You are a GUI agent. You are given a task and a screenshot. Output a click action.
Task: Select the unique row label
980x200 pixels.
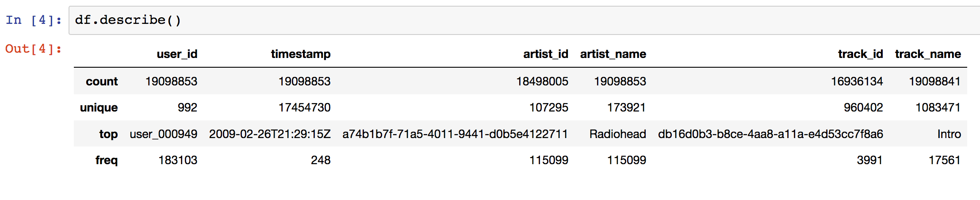pos(99,108)
